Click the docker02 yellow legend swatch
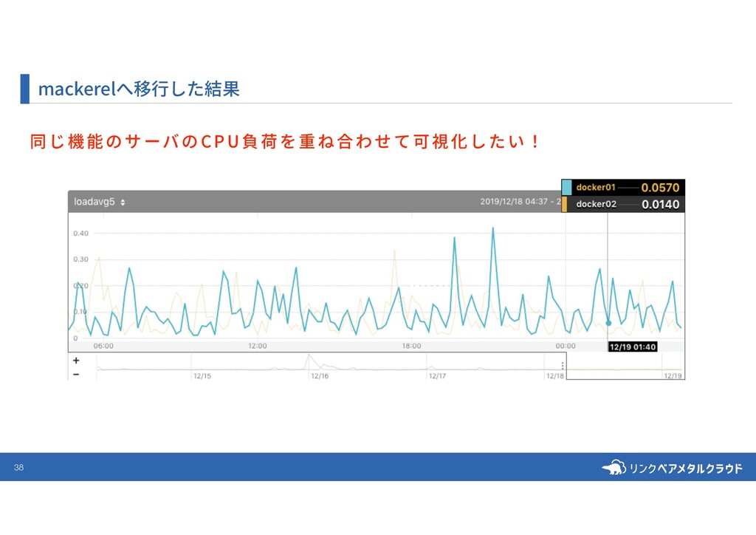The width and height of the screenshot is (756, 535). (x=564, y=204)
